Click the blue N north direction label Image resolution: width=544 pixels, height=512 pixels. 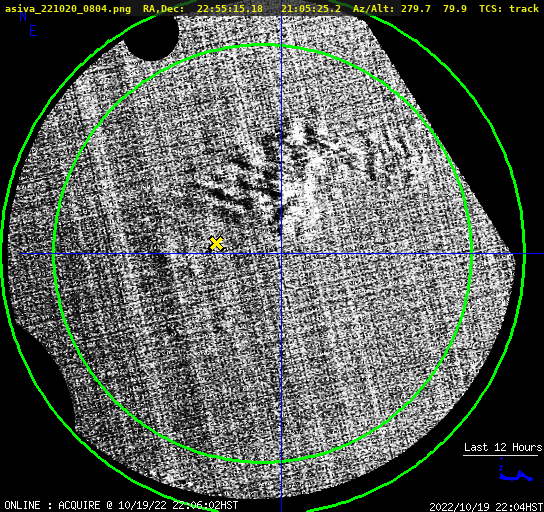23,16
